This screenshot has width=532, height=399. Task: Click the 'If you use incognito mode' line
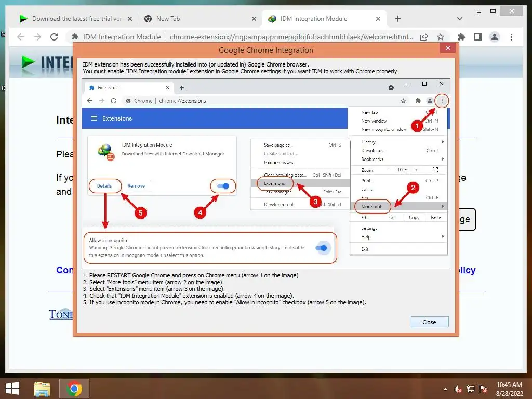coord(224,303)
